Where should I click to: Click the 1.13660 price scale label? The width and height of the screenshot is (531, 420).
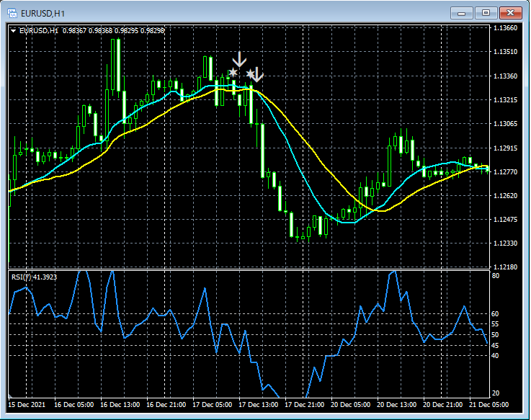pyautogui.click(x=506, y=28)
